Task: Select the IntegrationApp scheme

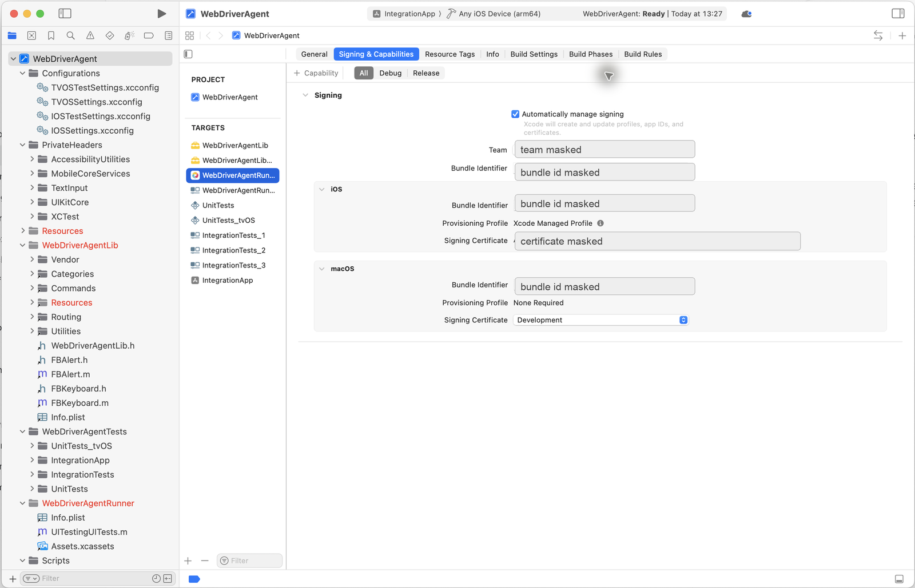Action: point(404,14)
